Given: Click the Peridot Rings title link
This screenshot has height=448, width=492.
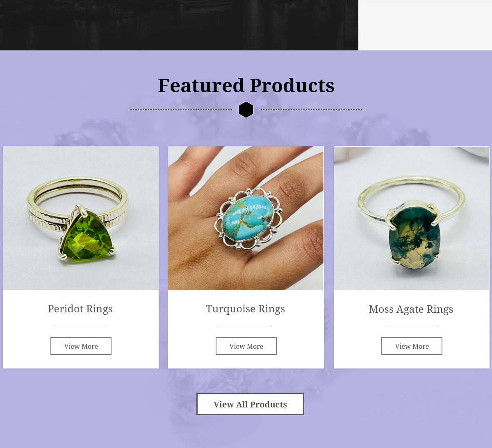Looking at the screenshot, I should coord(80,309).
